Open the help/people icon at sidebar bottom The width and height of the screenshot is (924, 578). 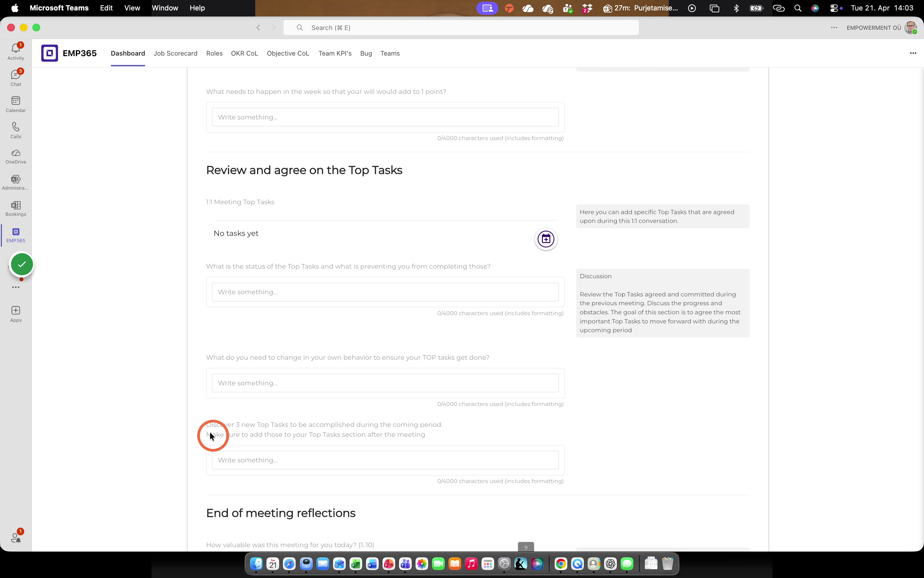(x=16, y=538)
